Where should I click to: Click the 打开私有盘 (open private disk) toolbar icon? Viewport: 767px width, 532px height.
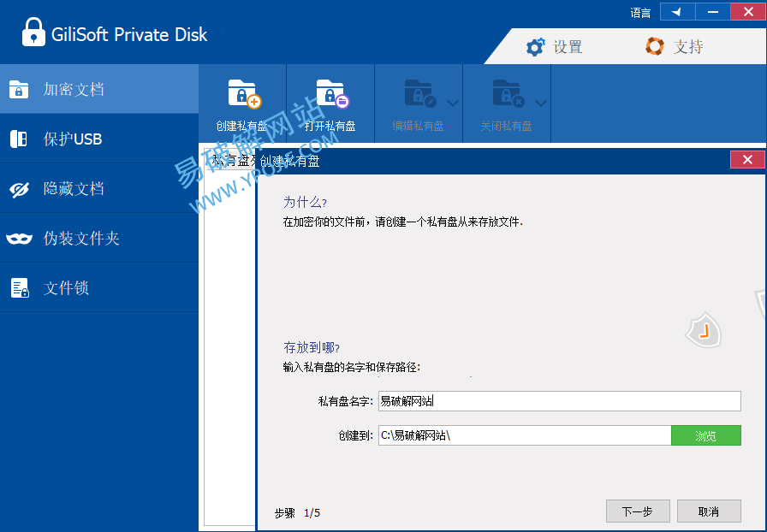(x=331, y=93)
